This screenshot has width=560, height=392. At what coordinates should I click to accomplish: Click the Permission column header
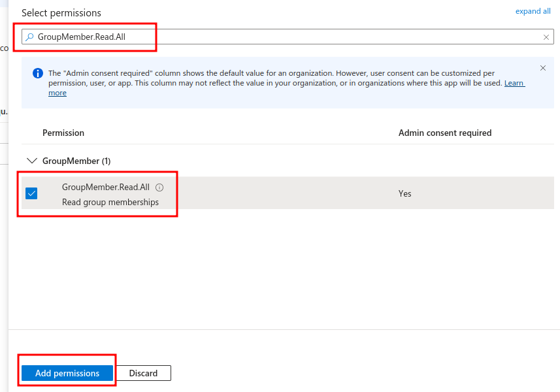[x=63, y=133]
